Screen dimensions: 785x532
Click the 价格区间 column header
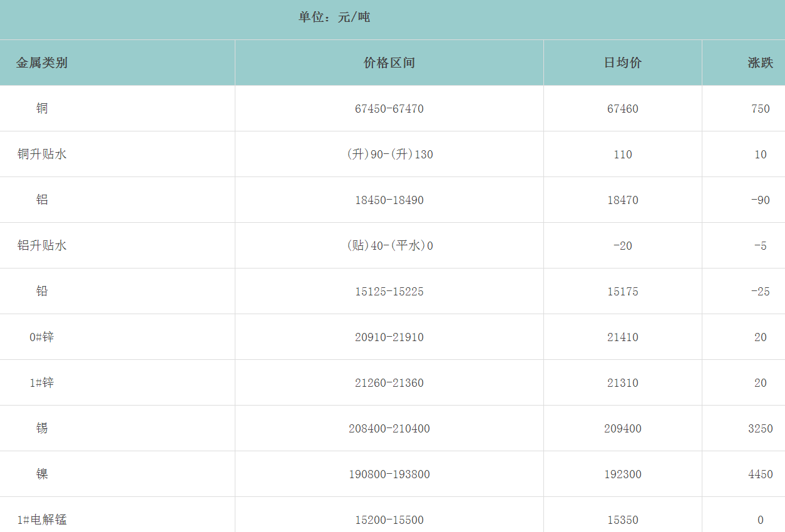[389, 63]
